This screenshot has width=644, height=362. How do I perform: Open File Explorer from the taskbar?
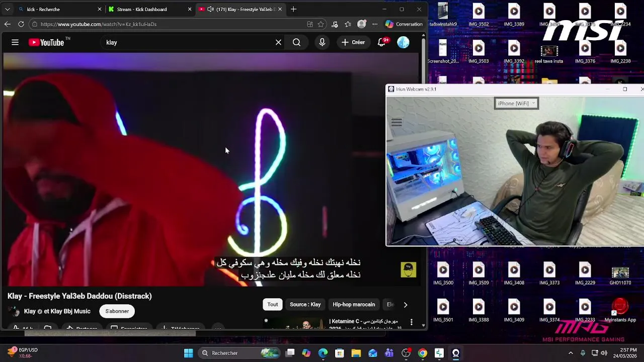(x=356, y=353)
